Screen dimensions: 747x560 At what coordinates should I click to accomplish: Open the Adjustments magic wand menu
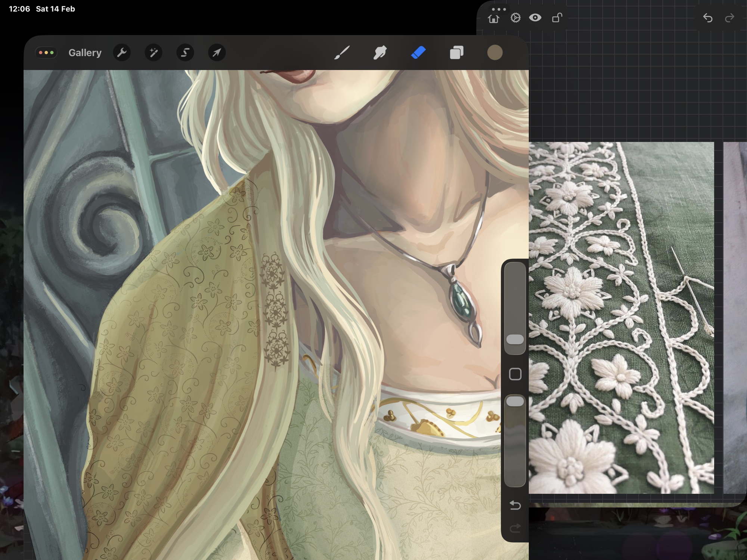point(154,53)
